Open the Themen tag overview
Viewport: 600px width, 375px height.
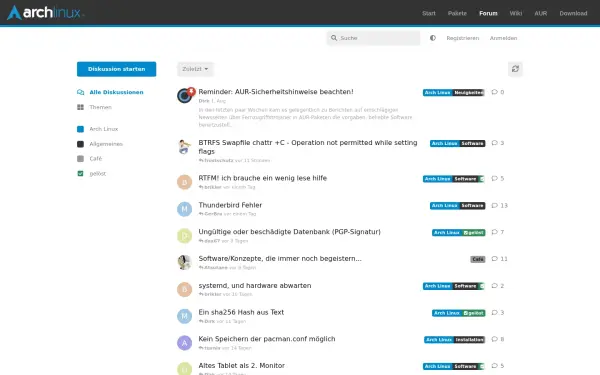[x=95, y=107]
